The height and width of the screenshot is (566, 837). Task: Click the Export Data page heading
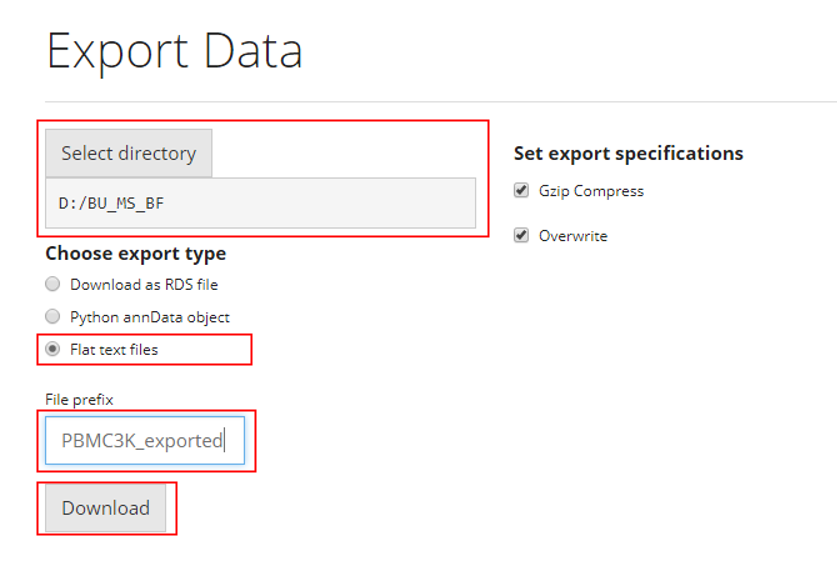click(174, 51)
